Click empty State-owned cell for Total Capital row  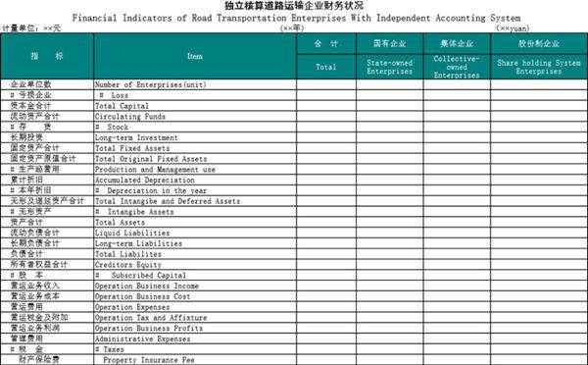(x=390, y=106)
